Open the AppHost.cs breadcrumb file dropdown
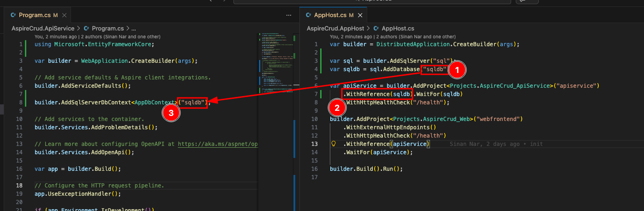Viewport: 644px width, 211px height. 398,29
